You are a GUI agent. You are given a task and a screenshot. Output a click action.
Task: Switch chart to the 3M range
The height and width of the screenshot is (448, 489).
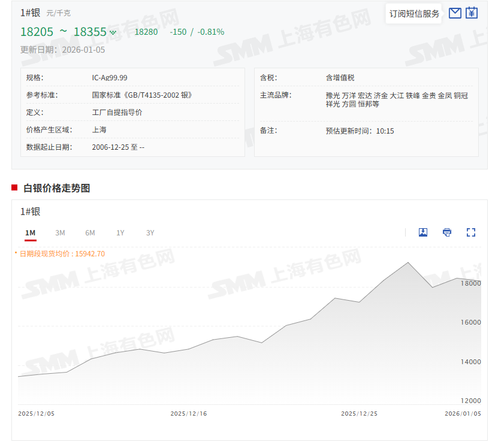(x=60, y=233)
